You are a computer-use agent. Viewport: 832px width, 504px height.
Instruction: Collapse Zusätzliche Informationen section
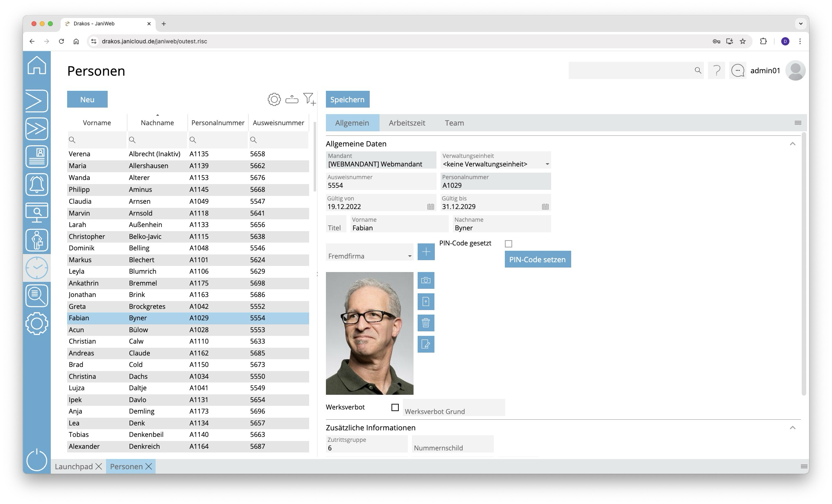pos(792,428)
